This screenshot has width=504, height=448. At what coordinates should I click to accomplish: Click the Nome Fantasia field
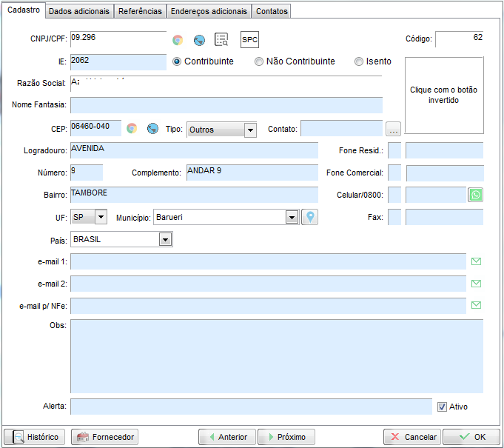[x=226, y=105]
